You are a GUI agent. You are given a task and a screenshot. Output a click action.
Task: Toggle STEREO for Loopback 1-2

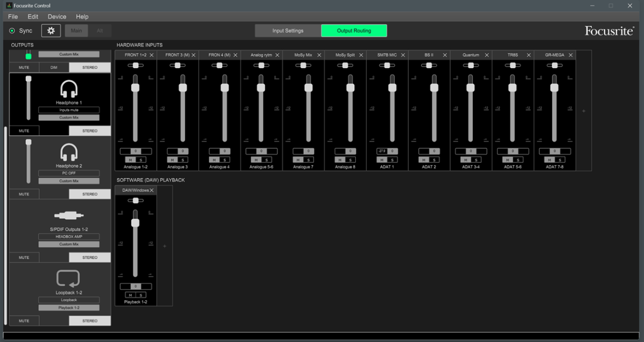[90, 321]
